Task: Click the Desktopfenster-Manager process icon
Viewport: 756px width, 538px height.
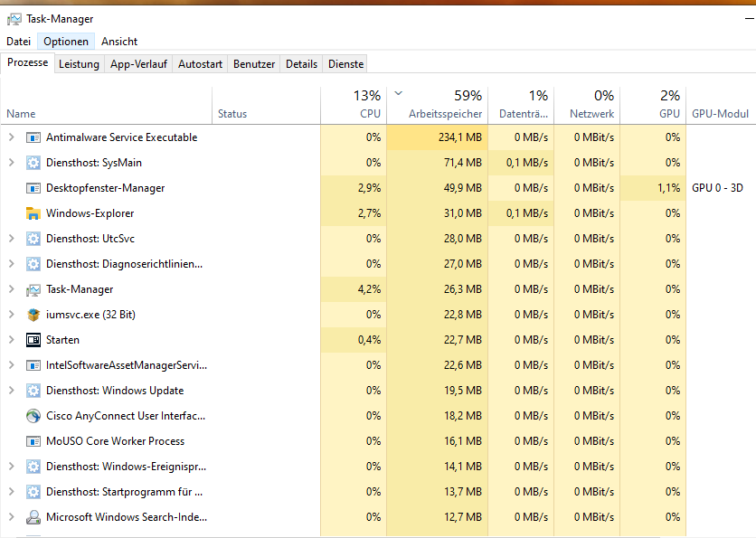Action: 33,188
